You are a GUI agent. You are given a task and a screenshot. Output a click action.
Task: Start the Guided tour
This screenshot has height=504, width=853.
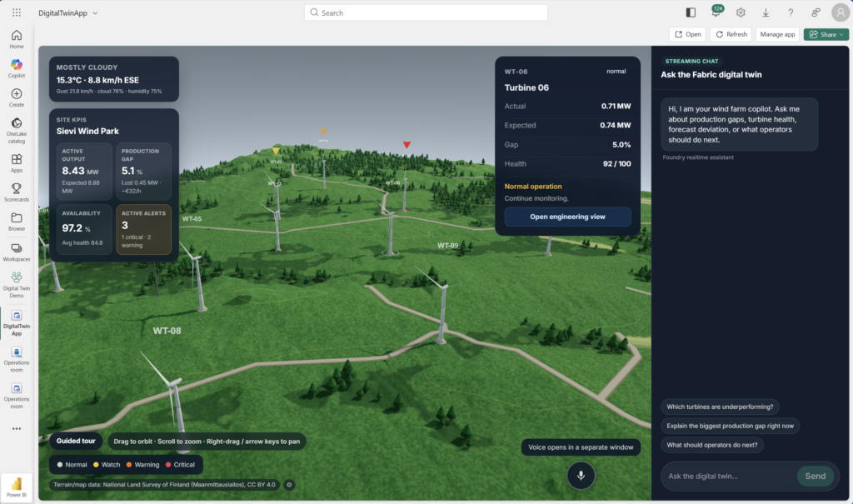pyautogui.click(x=76, y=441)
